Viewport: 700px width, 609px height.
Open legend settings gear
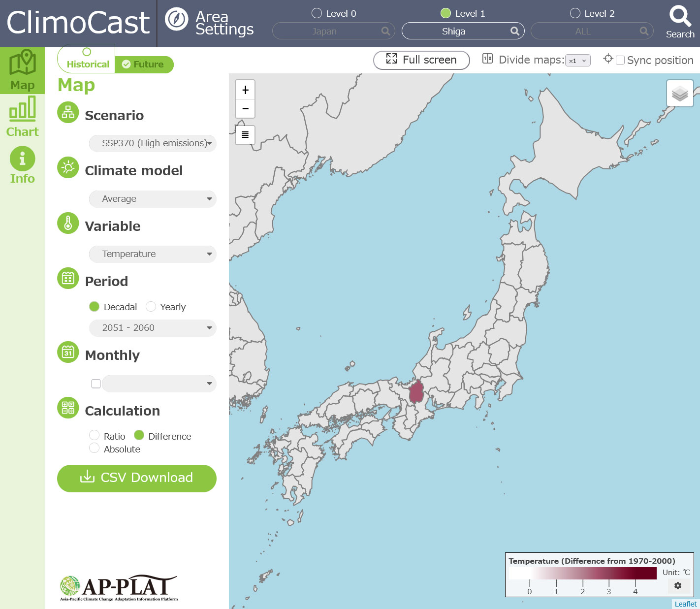[x=678, y=585]
